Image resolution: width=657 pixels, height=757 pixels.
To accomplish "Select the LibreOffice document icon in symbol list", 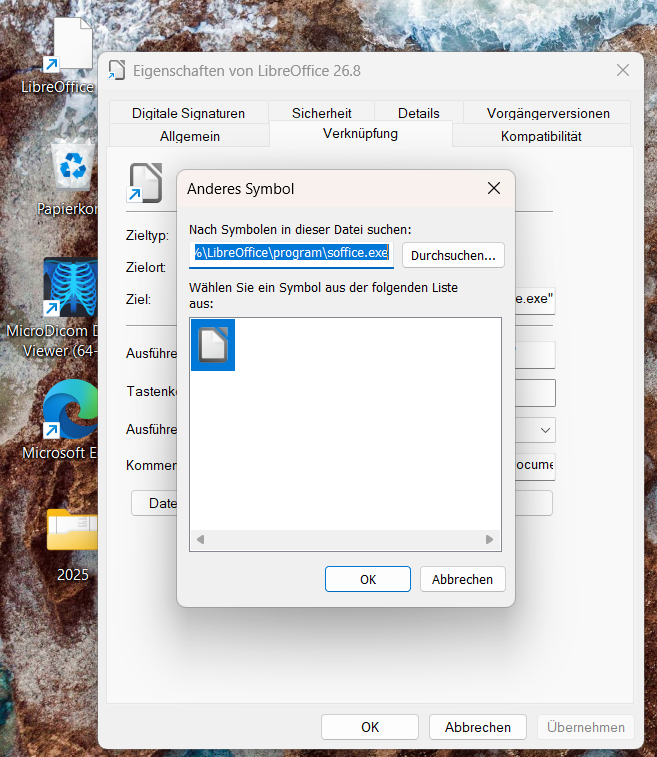I will click(x=213, y=345).
